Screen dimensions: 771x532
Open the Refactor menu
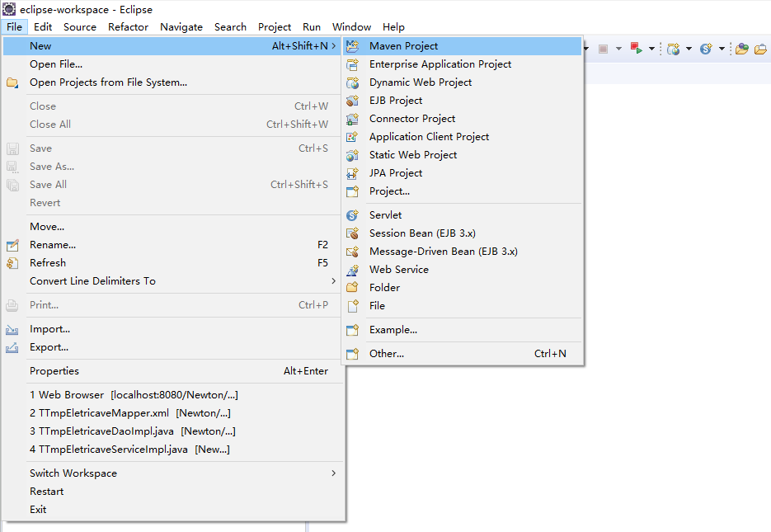(x=128, y=26)
